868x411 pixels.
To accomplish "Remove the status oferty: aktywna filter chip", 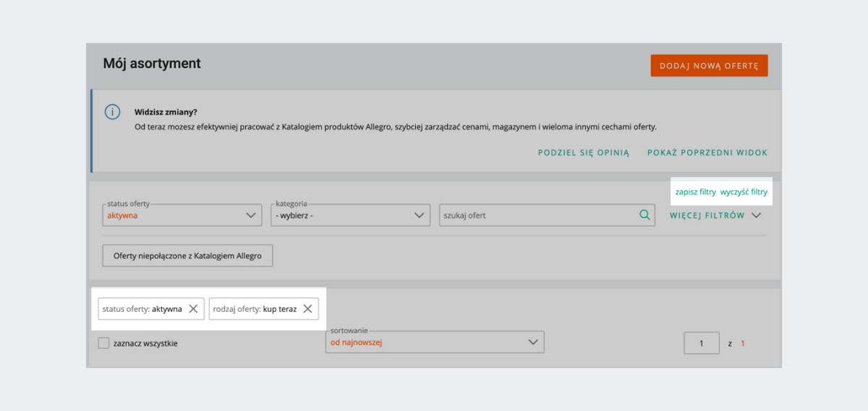I will tap(193, 309).
